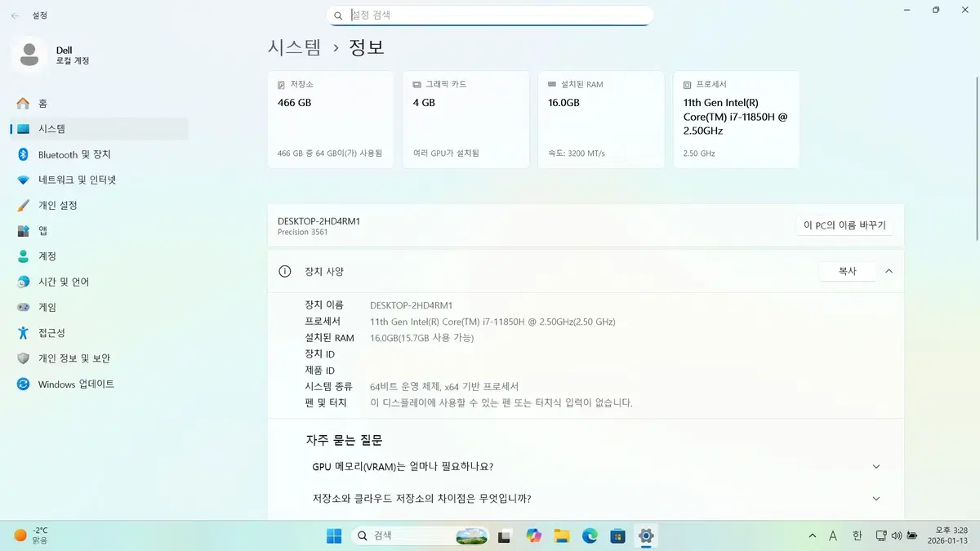Navigate to 시스템 via the breadcrumb

[293, 47]
